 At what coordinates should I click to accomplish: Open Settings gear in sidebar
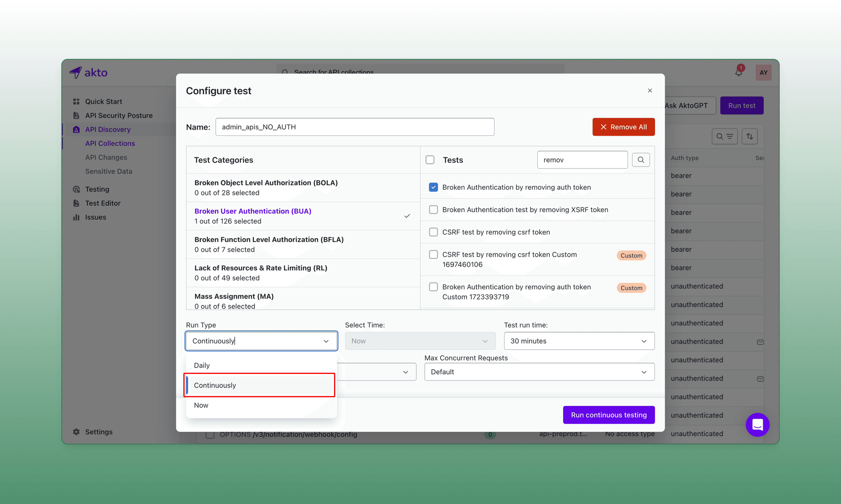(76, 432)
